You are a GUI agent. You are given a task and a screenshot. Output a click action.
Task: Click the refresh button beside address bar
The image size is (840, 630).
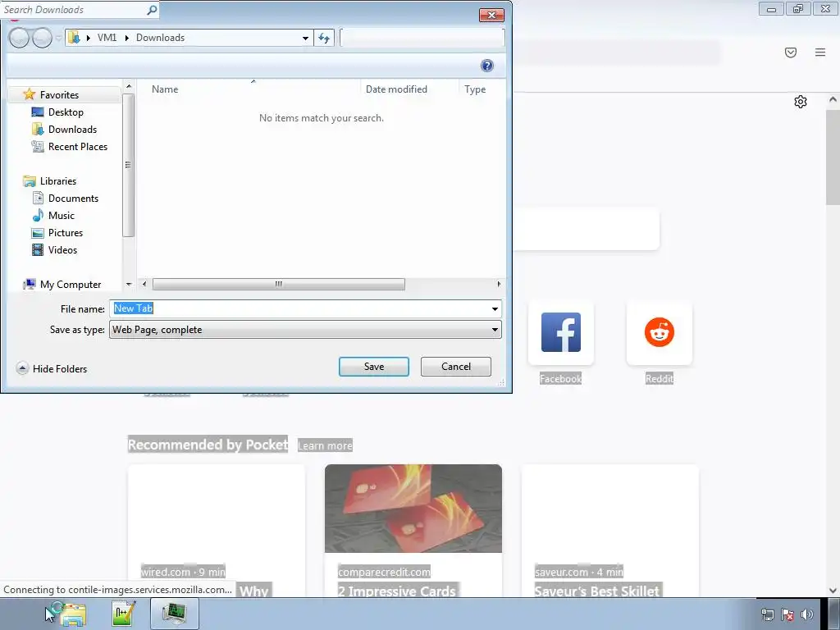point(324,38)
